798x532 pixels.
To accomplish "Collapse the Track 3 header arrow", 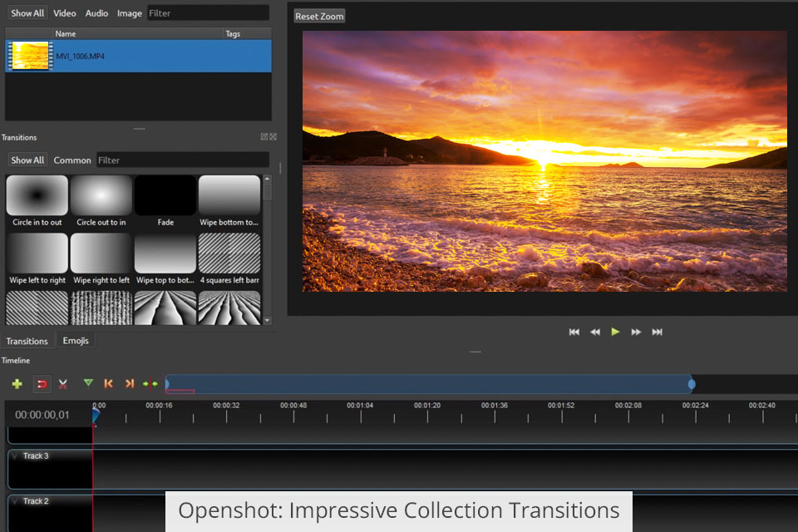I will click(15, 456).
